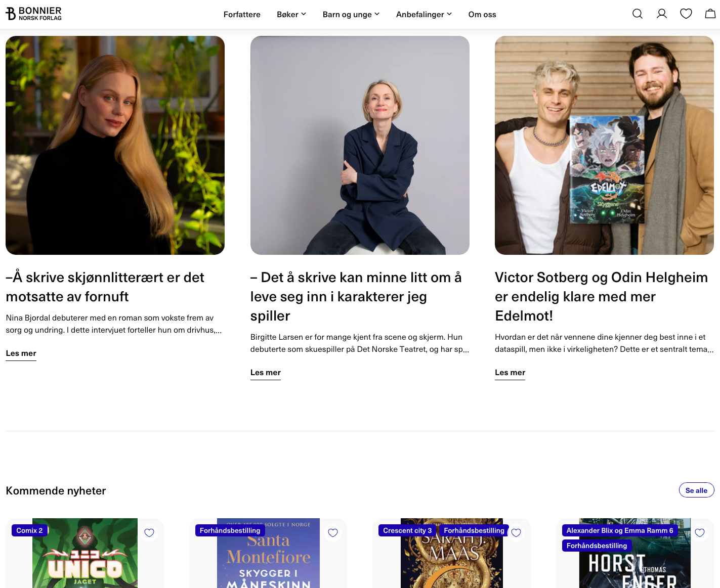Toggle favorite heart on Horst Enger book

700,532
